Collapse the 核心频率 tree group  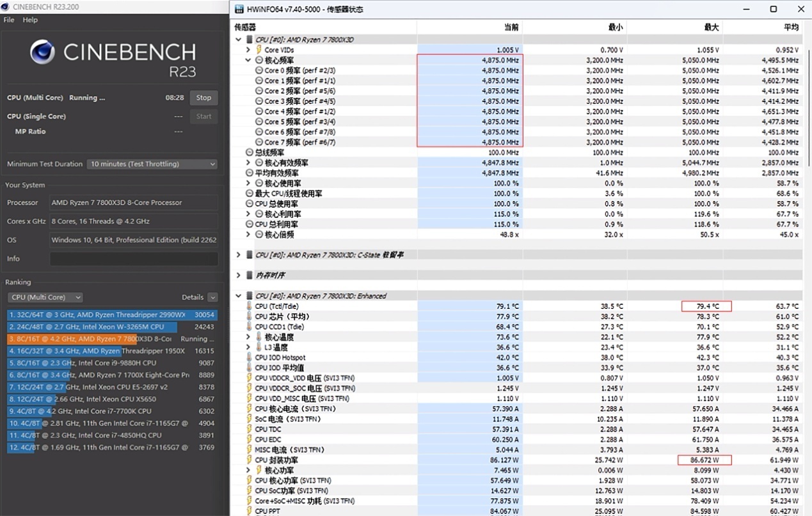[248, 60]
